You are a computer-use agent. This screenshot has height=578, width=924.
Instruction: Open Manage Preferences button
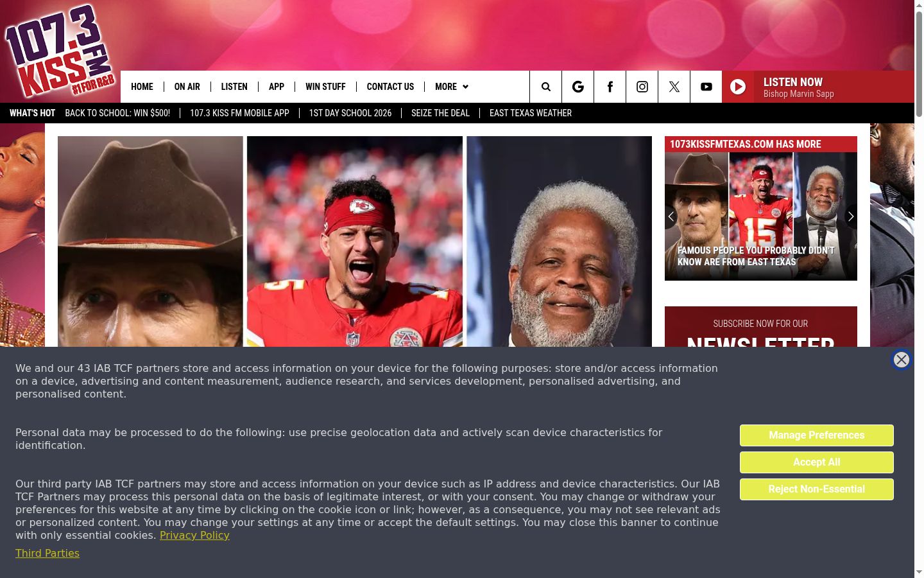point(816,435)
